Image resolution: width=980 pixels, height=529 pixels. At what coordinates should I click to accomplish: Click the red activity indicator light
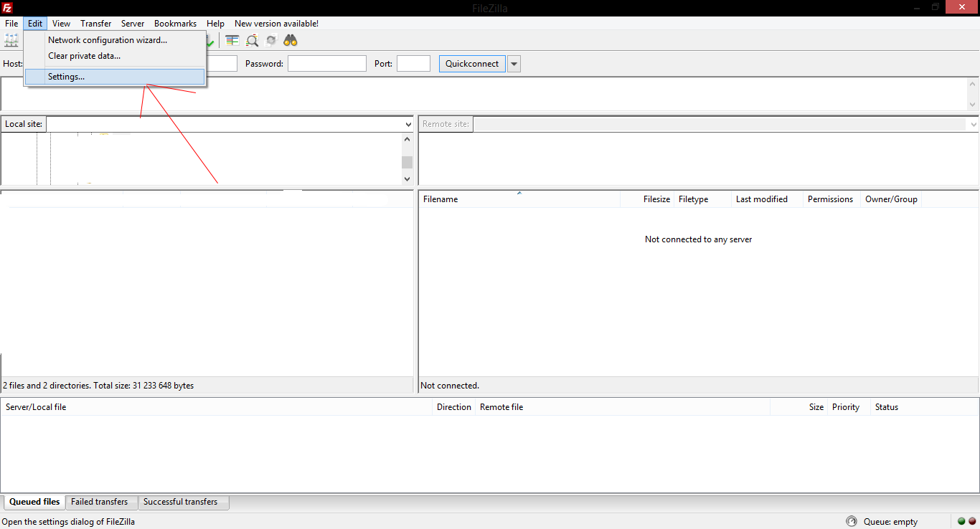click(973, 521)
